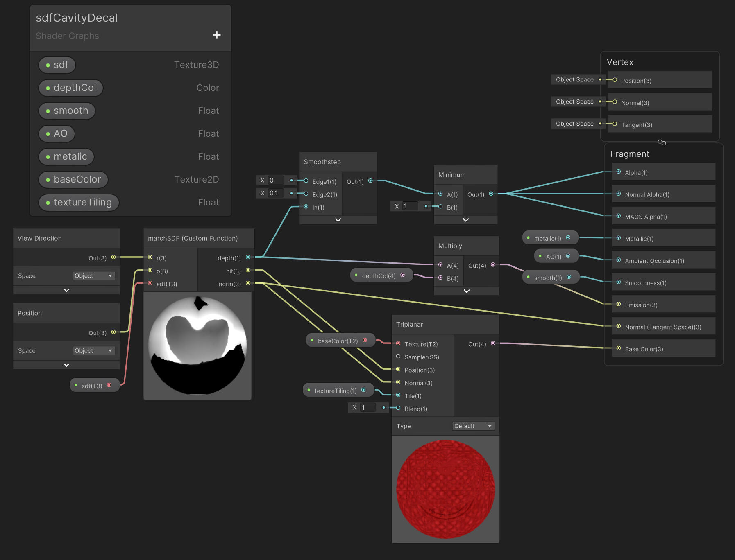Click the plus icon to add property
The height and width of the screenshot is (560, 735).
(217, 35)
